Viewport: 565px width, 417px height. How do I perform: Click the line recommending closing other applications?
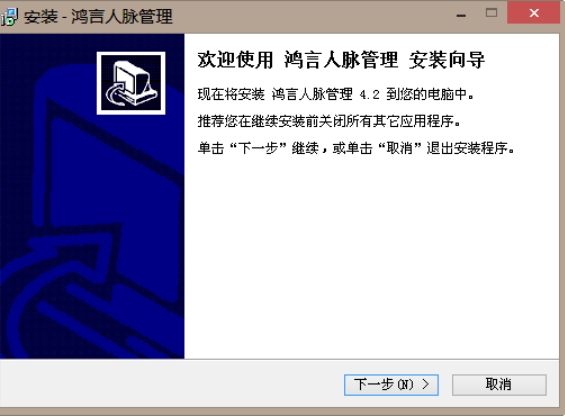click(x=329, y=121)
